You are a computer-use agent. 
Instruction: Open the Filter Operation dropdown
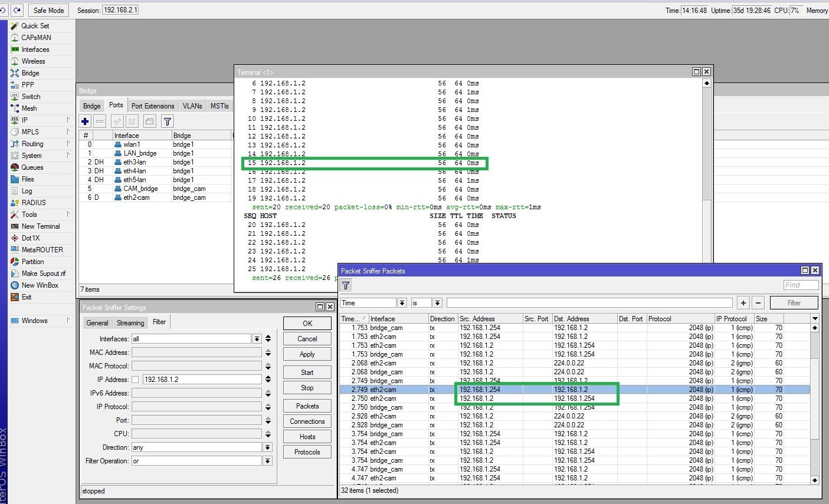pyautogui.click(x=267, y=461)
